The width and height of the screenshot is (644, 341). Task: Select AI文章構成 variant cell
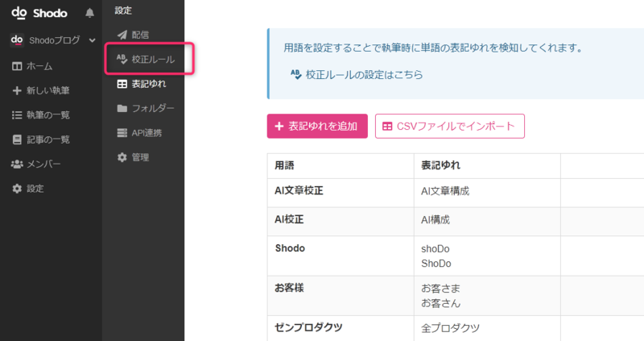(x=487, y=193)
